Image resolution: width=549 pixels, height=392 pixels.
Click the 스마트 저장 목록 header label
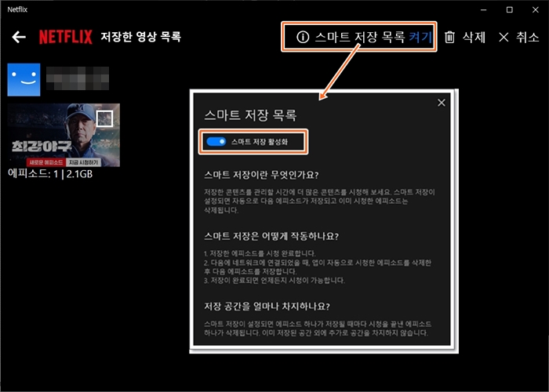point(360,37)
